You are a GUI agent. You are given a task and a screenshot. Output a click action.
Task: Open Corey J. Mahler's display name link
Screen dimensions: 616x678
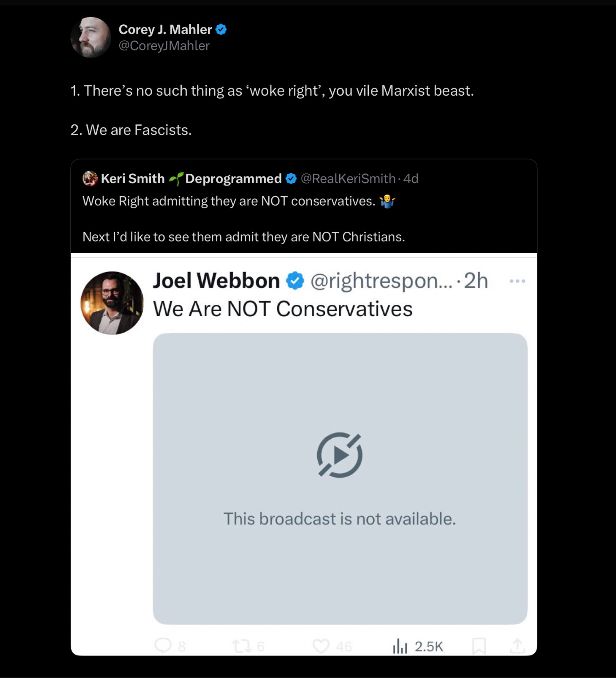pyautogui.click(x=165, y=30)
